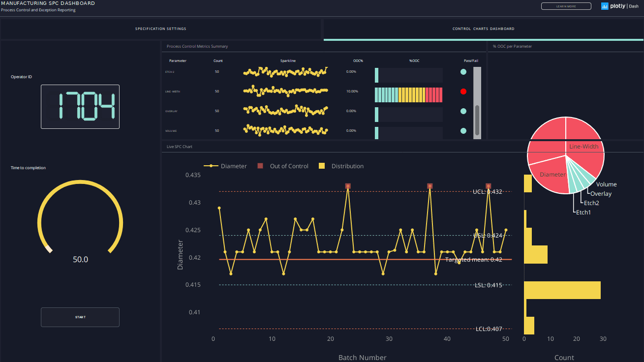
Task: Click the "Process Control Metrics Summary" title
Action: [x=197, y=46]
